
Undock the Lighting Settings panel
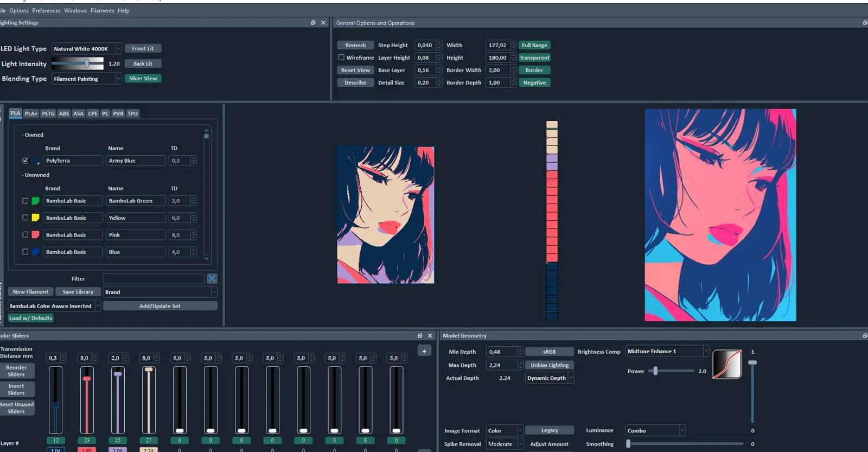pyautogui.click(x=313, y=23)
